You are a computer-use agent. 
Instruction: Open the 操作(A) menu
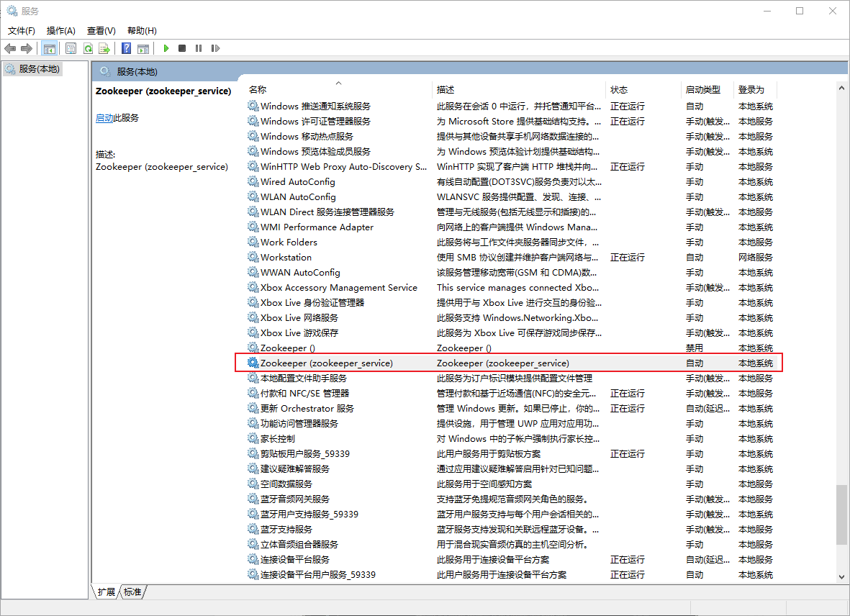pos(60,31)
